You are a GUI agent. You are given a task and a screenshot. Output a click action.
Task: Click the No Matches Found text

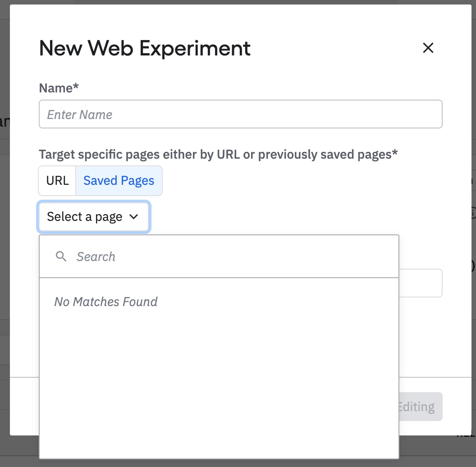[105, 302]
